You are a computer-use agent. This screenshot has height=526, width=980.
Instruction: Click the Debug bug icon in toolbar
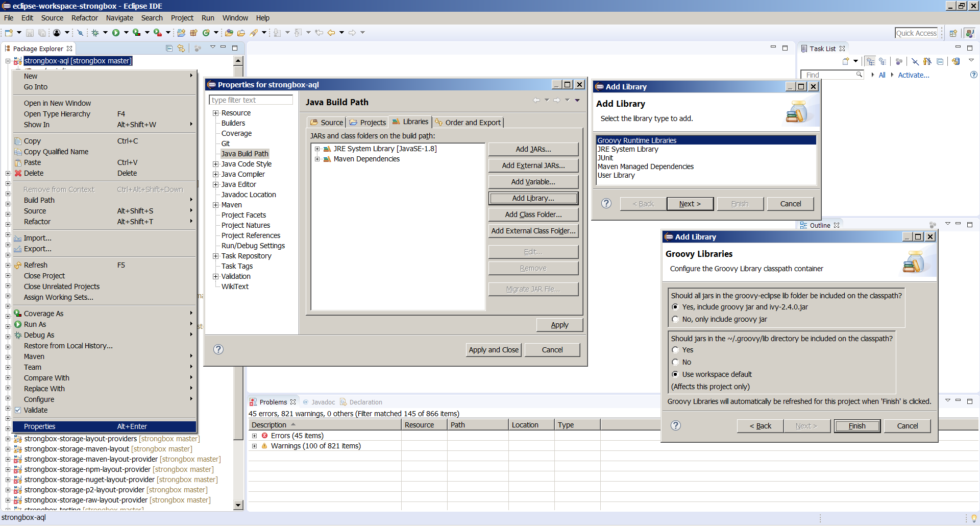point(95,33)
